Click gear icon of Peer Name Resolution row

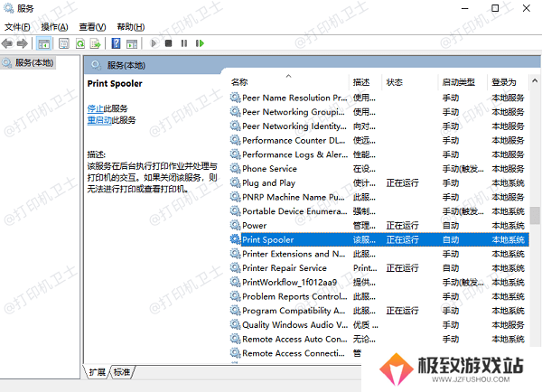(236, 98)
